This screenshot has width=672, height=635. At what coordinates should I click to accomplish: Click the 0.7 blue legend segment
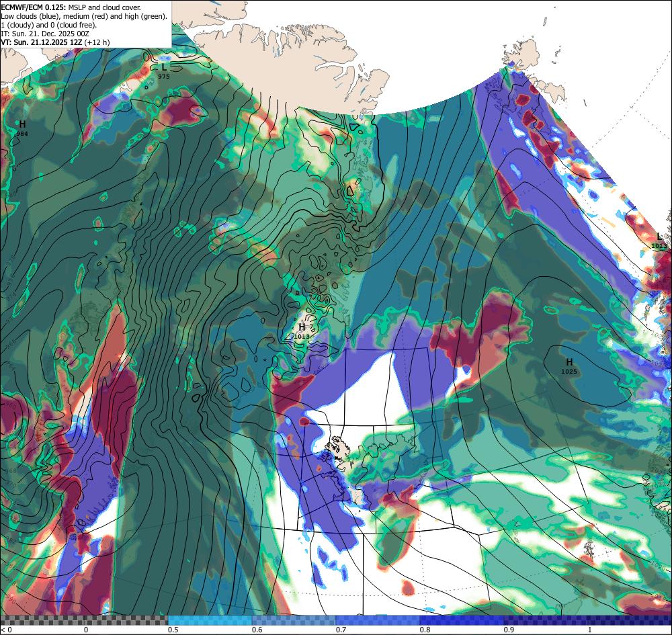pos(378,620)
